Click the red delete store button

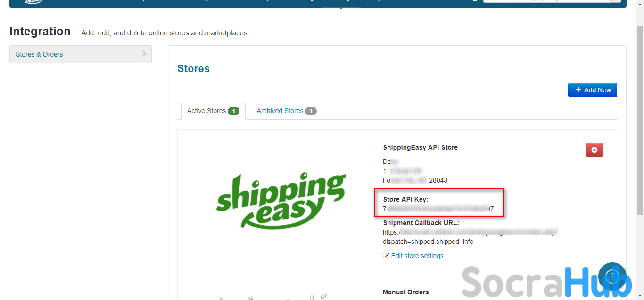tap(594, 150)
